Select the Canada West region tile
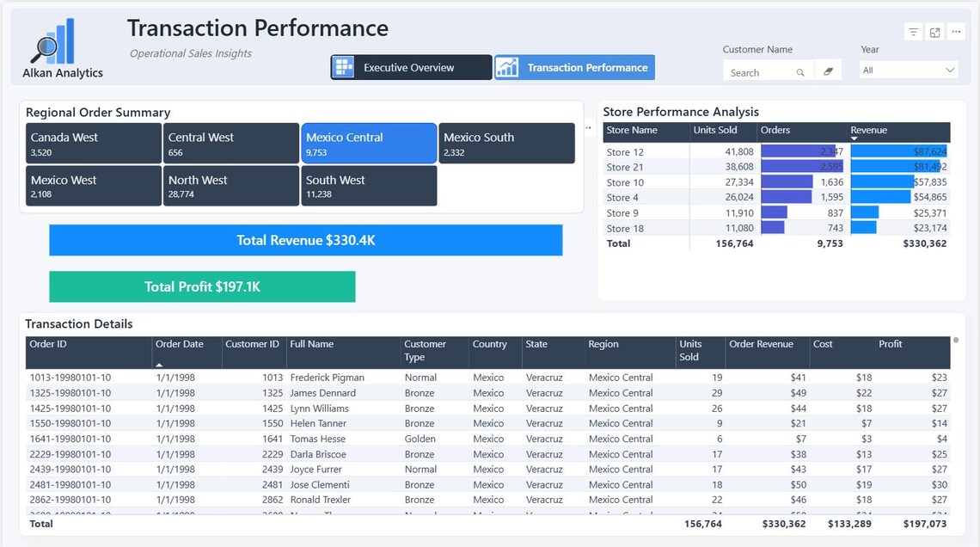This screenshot has height=547, width=980. 94,143
